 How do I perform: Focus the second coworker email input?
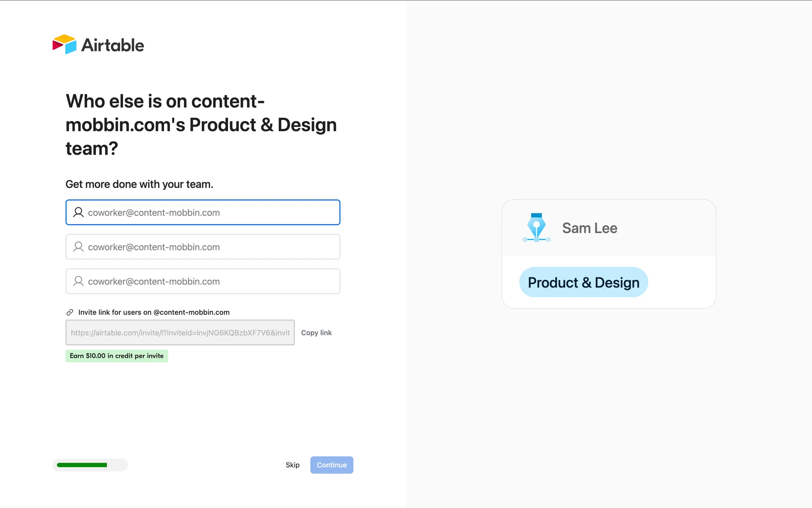tap(211, 247)
